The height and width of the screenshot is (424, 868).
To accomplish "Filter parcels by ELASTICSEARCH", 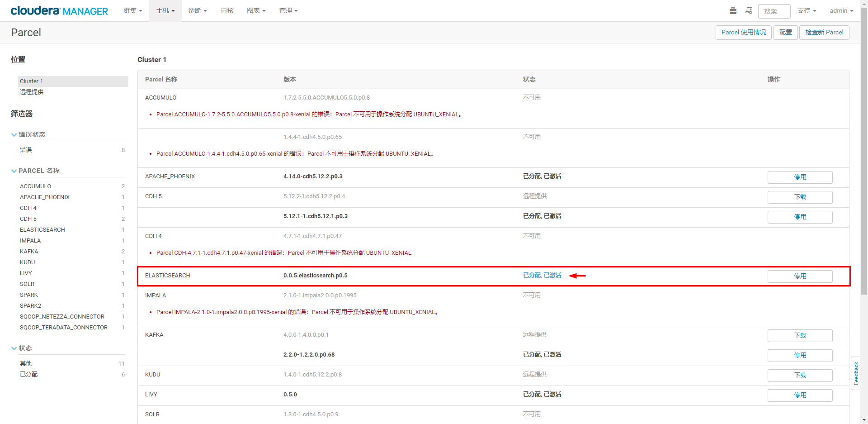I will pyautogui.click(x=42, y=230).
